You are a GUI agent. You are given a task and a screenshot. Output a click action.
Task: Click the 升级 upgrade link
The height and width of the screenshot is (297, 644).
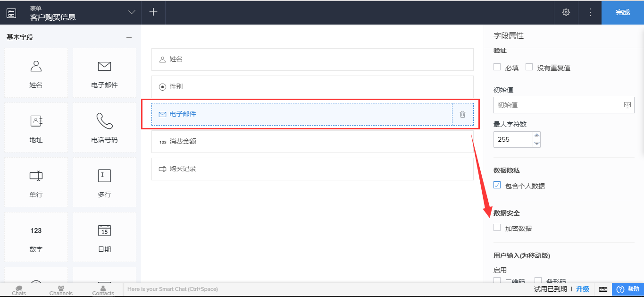tap(583, 289)
